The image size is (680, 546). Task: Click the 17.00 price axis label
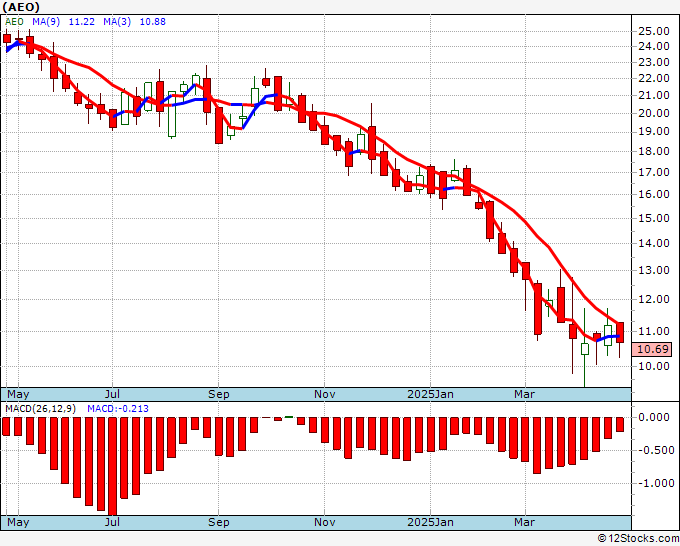tap(654, 172)
